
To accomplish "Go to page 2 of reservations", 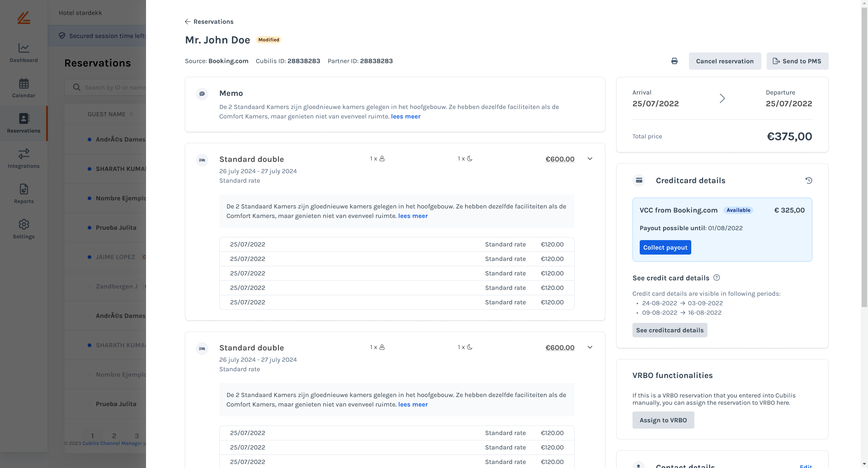I will 114,436.
